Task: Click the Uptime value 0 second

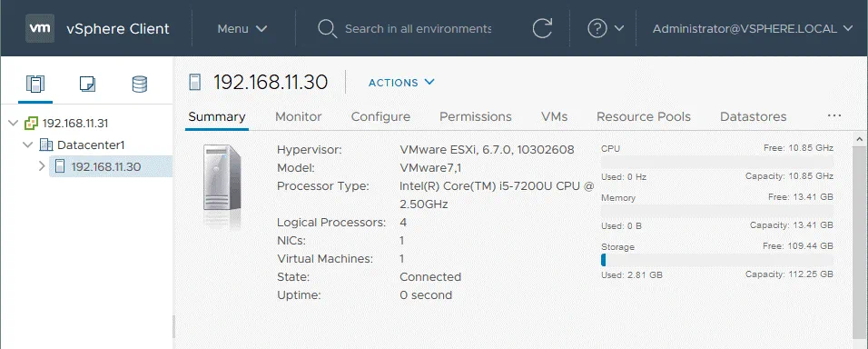Action: click(426, 295)
